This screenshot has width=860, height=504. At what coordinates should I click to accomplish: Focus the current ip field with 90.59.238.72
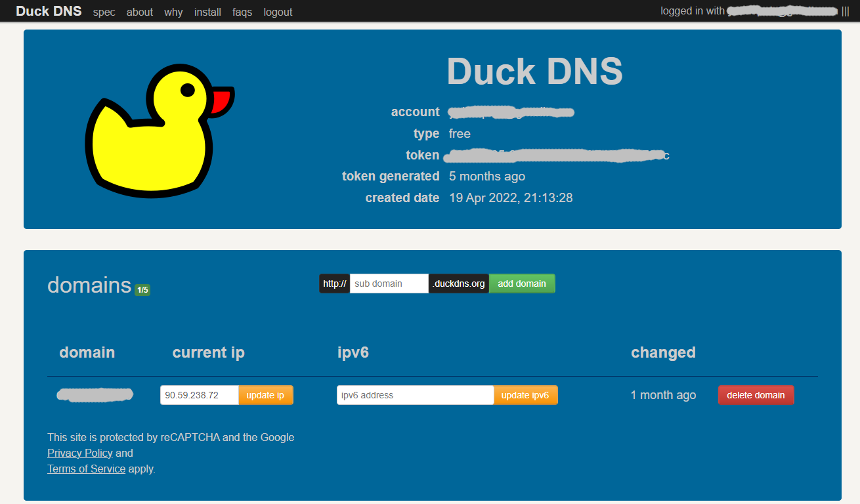[x=200, y=395]
